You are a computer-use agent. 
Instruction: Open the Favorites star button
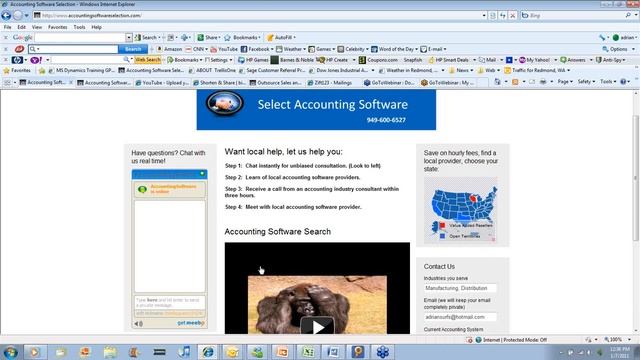17,70
